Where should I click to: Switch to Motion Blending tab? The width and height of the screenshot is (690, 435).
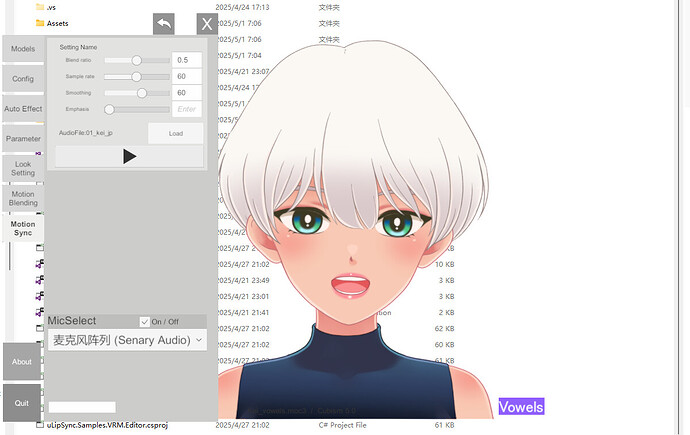23,198
